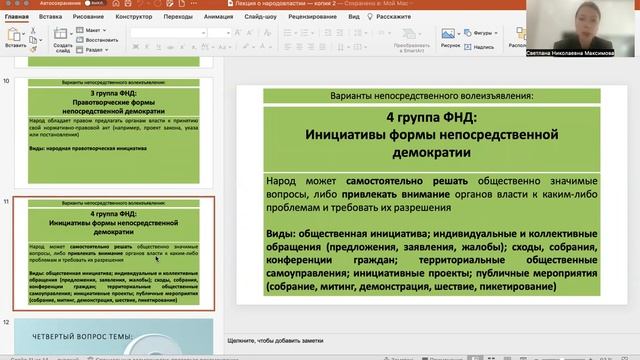Toggle Strikethrough formatting
Image resolution: width=640 pixels, height=360 pixels.
[x=170, y=47]
